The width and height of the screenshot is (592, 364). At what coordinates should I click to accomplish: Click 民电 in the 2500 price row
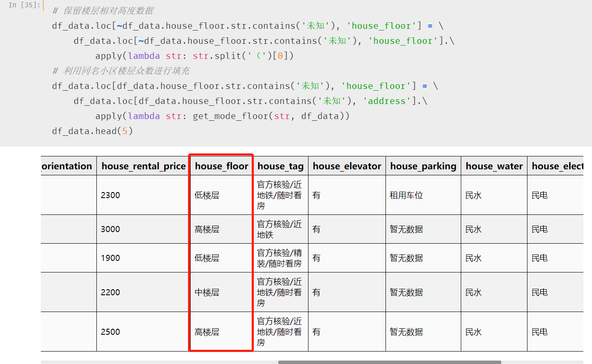point(540,332)
